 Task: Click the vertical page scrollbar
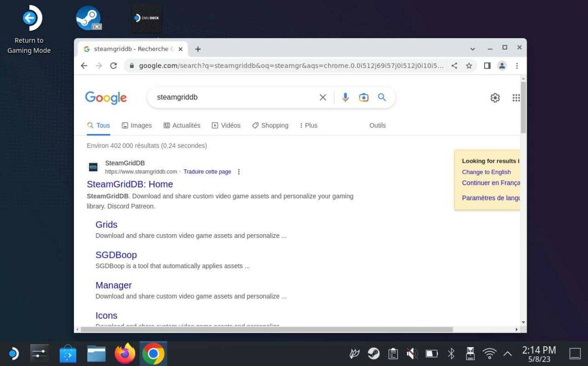coord(523,107)
